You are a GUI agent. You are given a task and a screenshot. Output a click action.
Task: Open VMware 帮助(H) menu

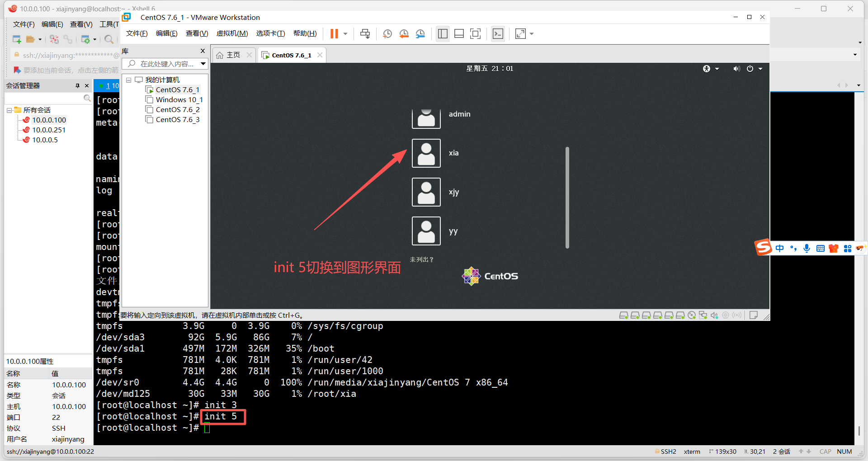point(305,33)
